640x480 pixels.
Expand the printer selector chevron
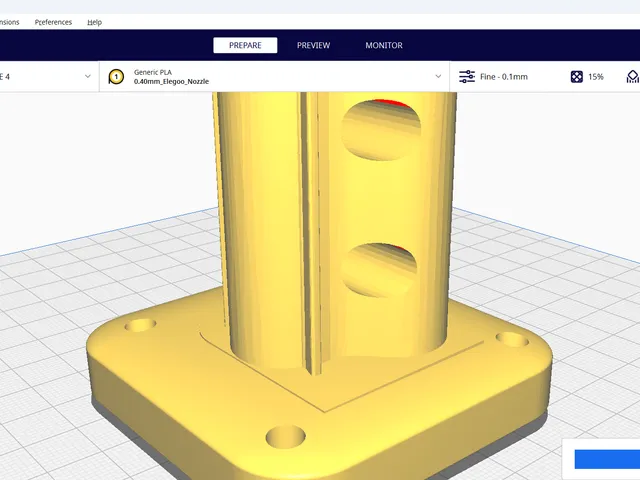pos(87,76)
